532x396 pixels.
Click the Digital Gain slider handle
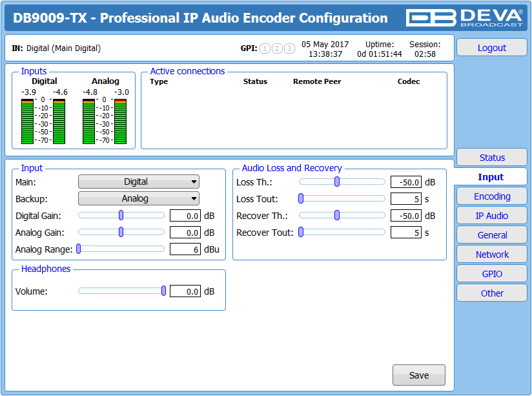[x=121, y=215]
